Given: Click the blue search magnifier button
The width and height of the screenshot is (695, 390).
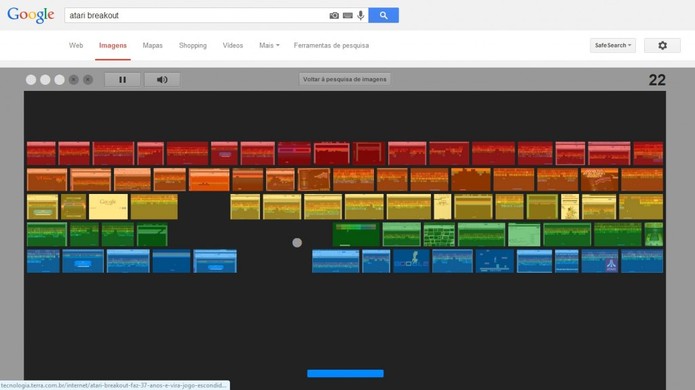Looking at the screenshot, I should click(383, 15).
